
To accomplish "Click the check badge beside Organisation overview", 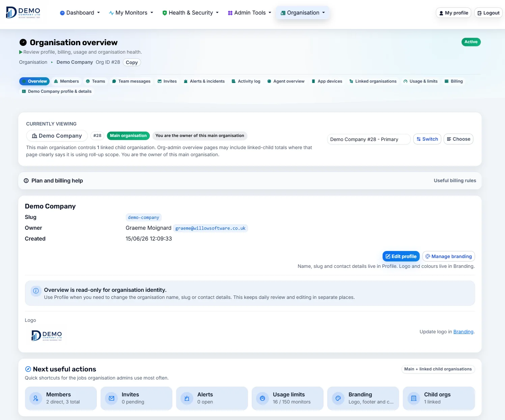I will pyautogui.click(x=23, y=42).
